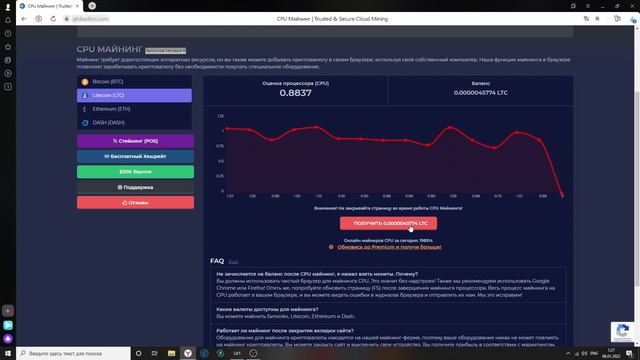Screen dimensions: 640x360
Task: Bookmark the page using bookmark icon
Action: (597, 19)
